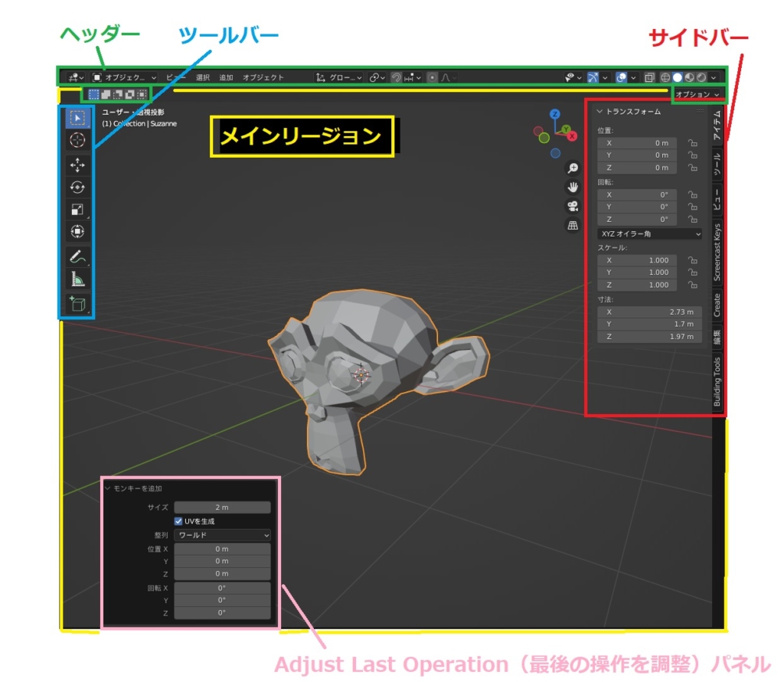Click the Z axis ball on the navigation gizmo

pos(555,114)
